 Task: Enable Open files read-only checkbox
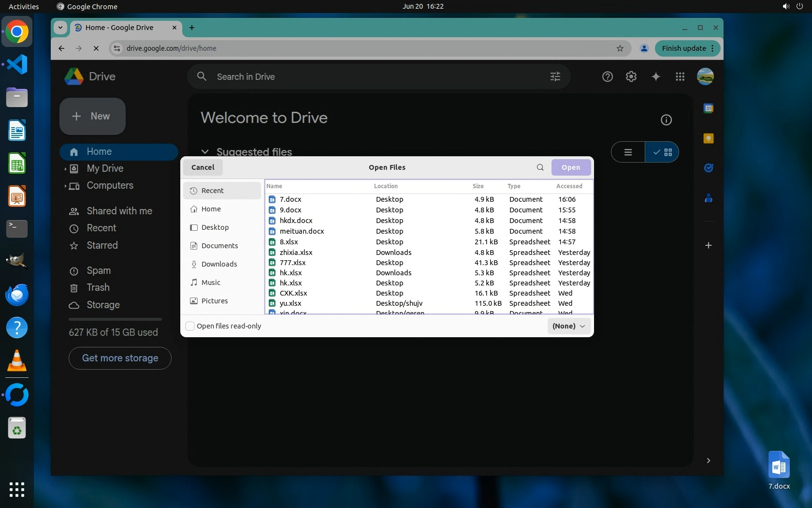click(x=190, y=326)
